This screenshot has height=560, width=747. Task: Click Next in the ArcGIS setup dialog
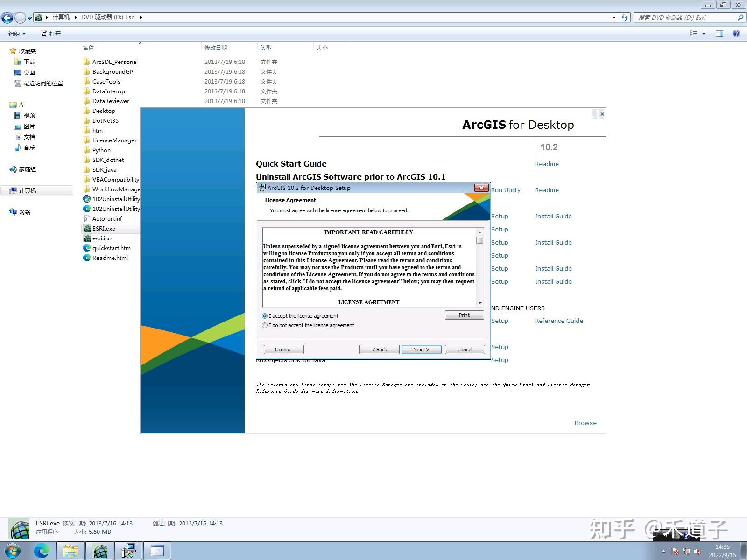click(x=421, y=349)
